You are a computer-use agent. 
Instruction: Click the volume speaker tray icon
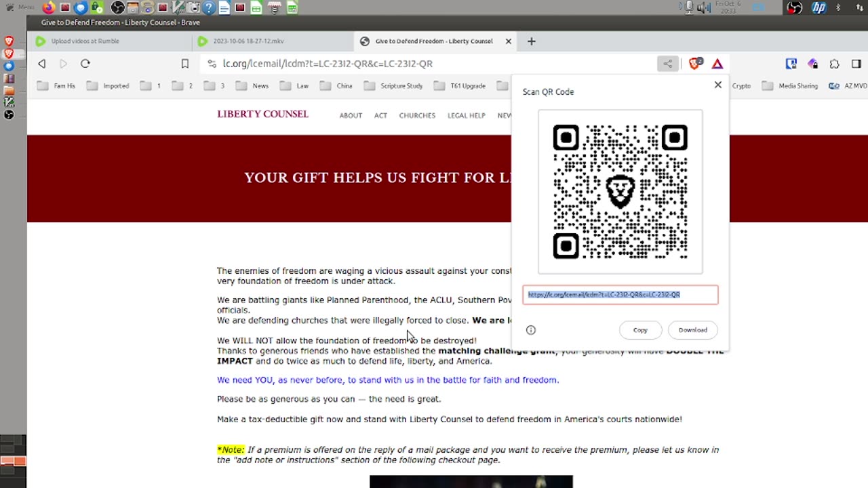(x=705, y=7)
